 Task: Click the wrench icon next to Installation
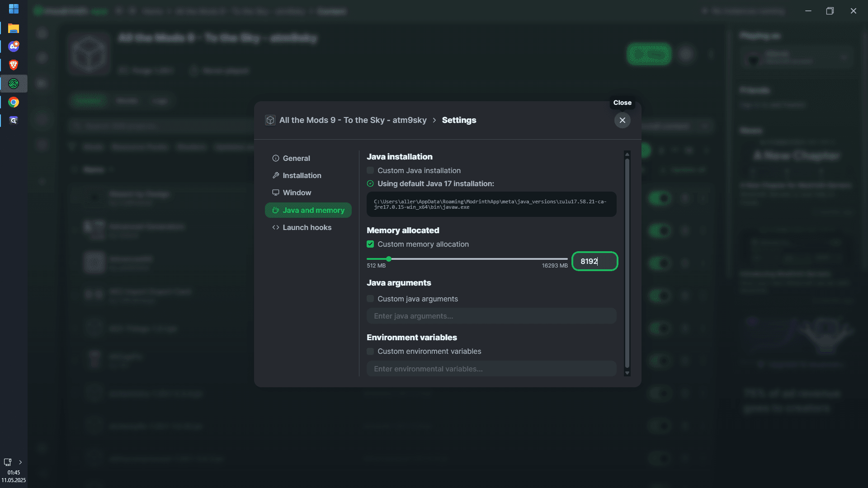[x=275, y=175]
